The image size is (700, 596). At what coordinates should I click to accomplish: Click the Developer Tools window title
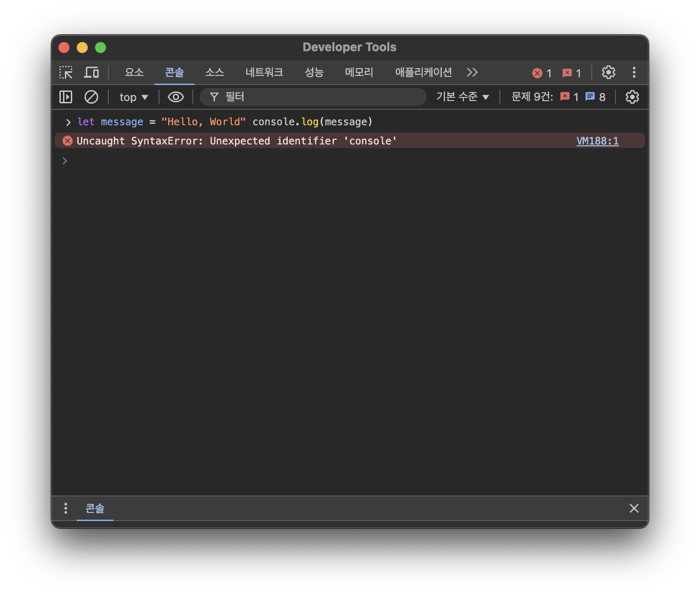pyautogui.click(x=350, y=47)
